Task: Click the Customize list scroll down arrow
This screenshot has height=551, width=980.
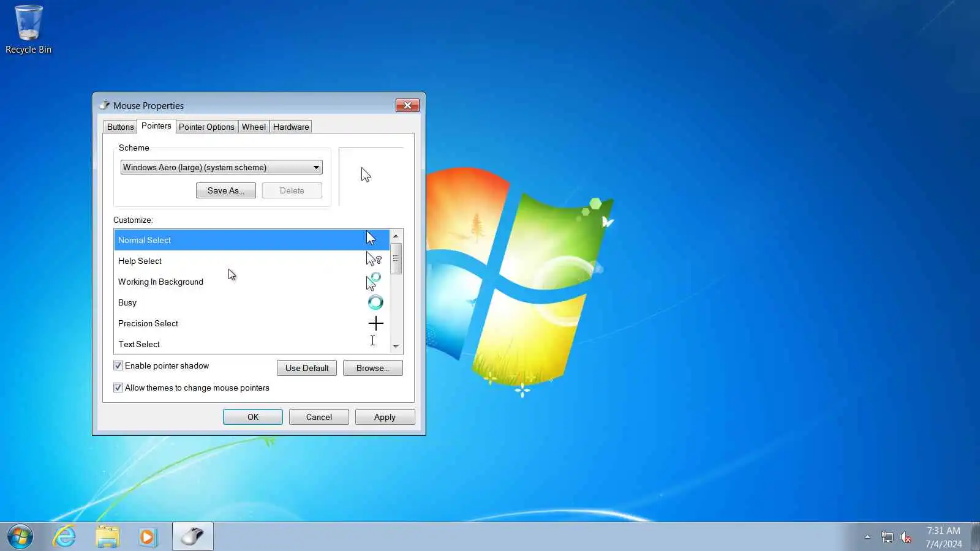Action: coord(396,347)
